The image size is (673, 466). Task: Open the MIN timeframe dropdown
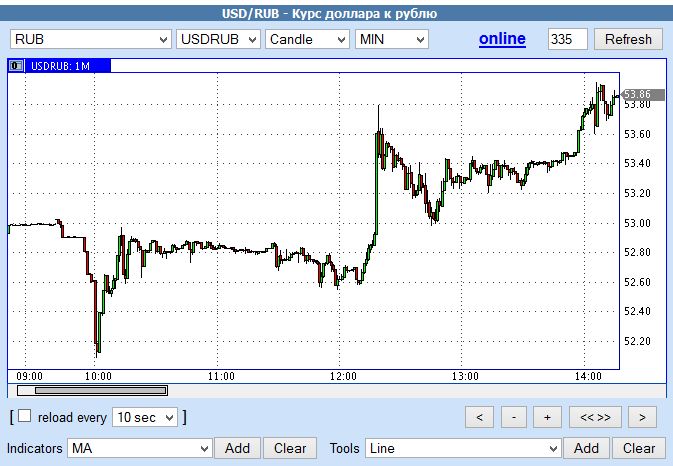(391, 39)
